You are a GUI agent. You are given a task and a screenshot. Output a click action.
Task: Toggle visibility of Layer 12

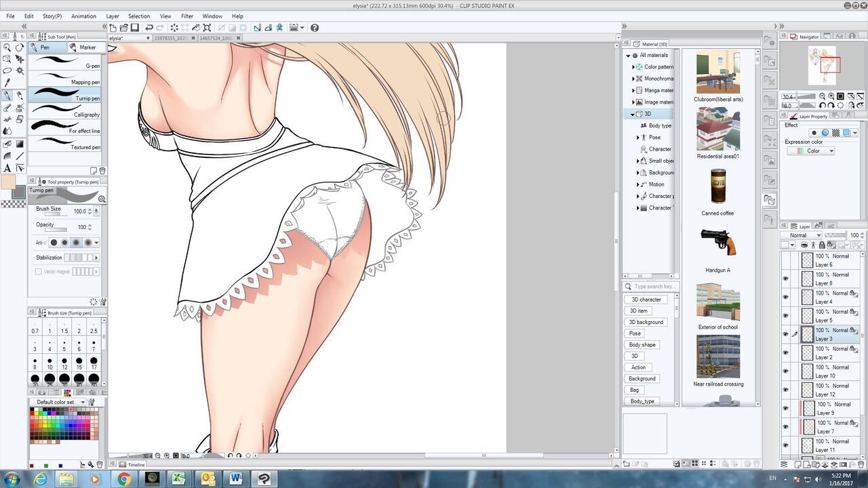point(786,390)
